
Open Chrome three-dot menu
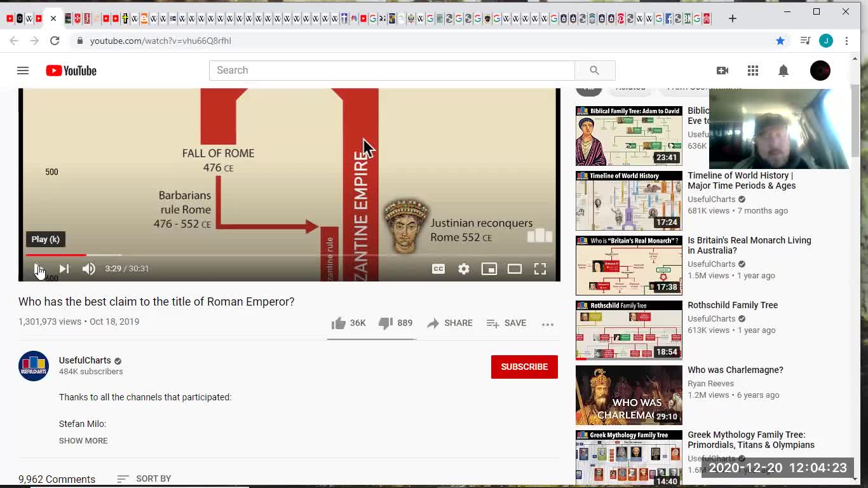coord(846,41)
